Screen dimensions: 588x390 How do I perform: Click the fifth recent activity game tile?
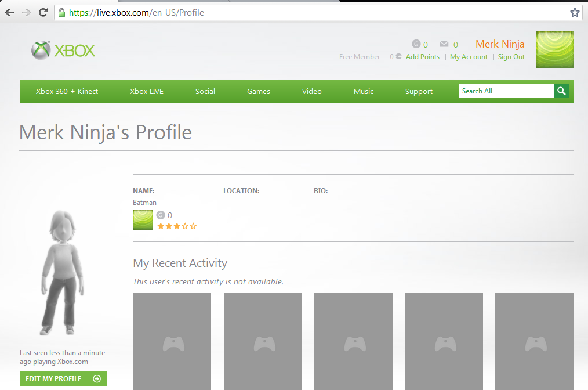[534, 341]
